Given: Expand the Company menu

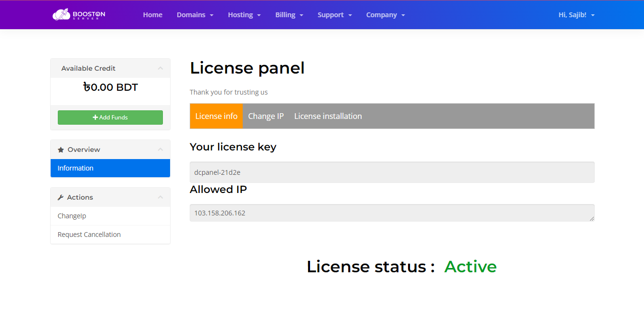Looking at the screenshot, I should pyautogui.click(x=385, y=15).
